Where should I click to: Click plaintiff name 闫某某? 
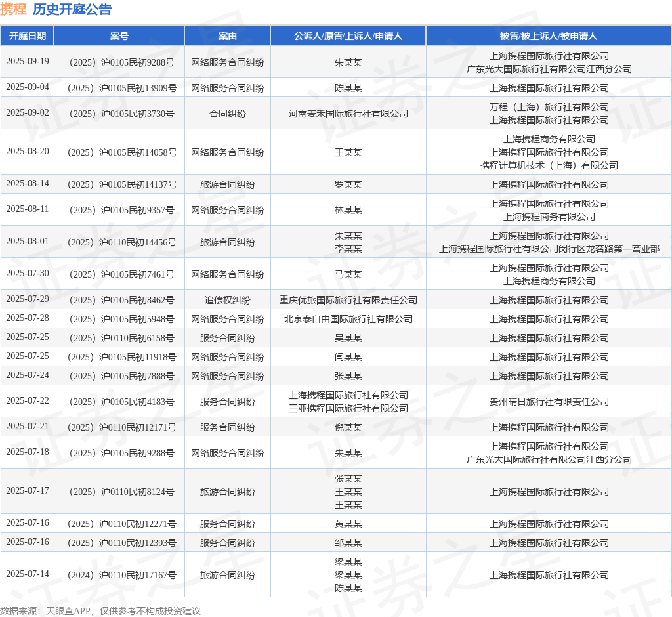348,357
